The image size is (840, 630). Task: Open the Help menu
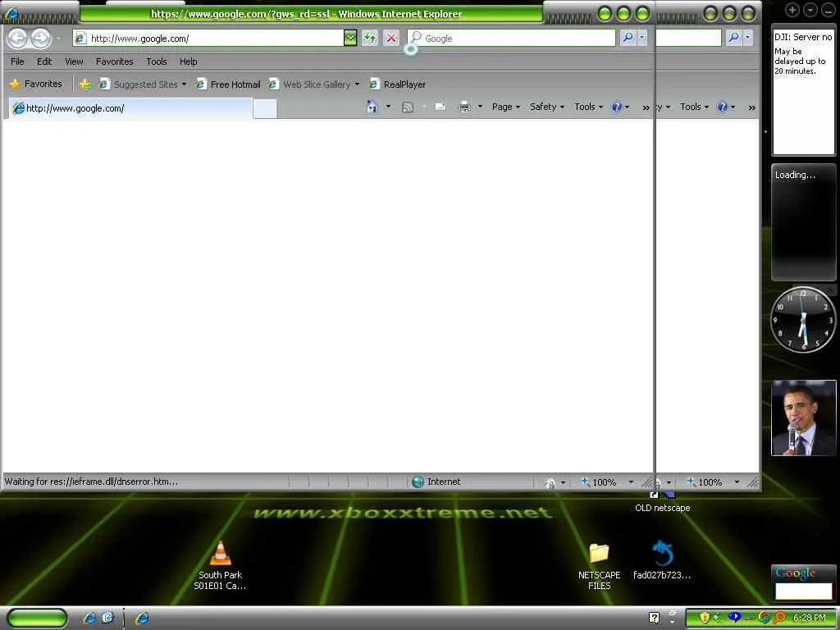point(188,62)
